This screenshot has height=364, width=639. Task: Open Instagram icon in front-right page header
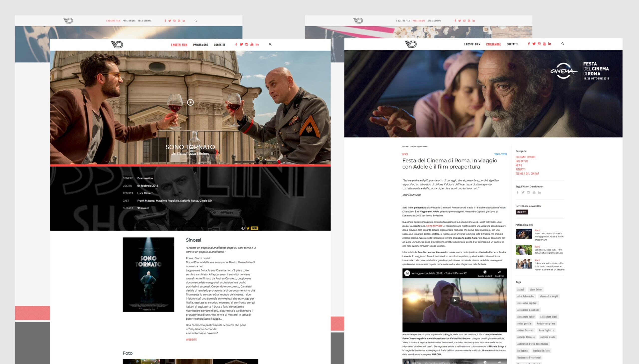tap(539, 44)
